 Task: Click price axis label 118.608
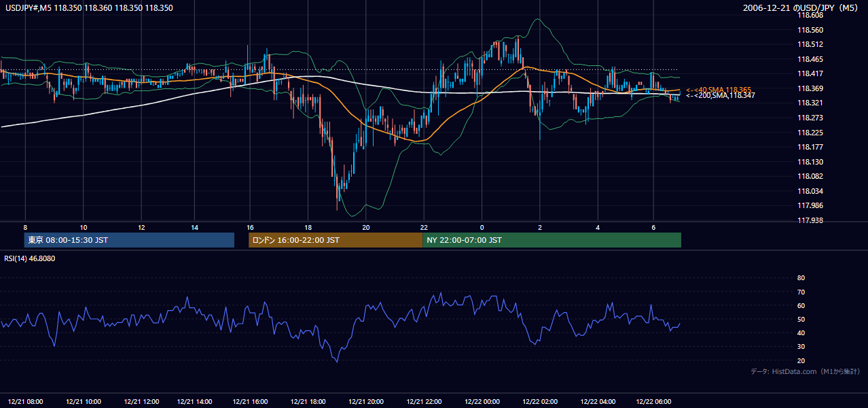(x=810, y=15)
